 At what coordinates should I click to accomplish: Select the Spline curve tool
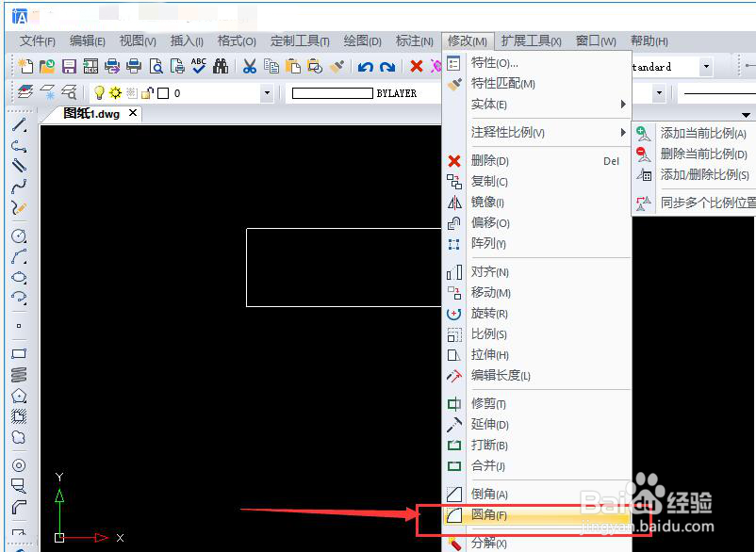click(19, 187)
